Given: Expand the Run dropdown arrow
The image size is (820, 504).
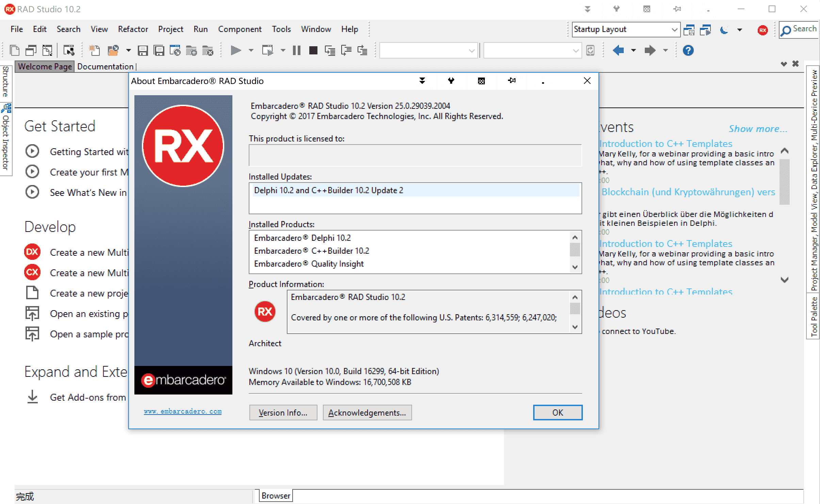Looking at the screenshot, I should (251, 50).
